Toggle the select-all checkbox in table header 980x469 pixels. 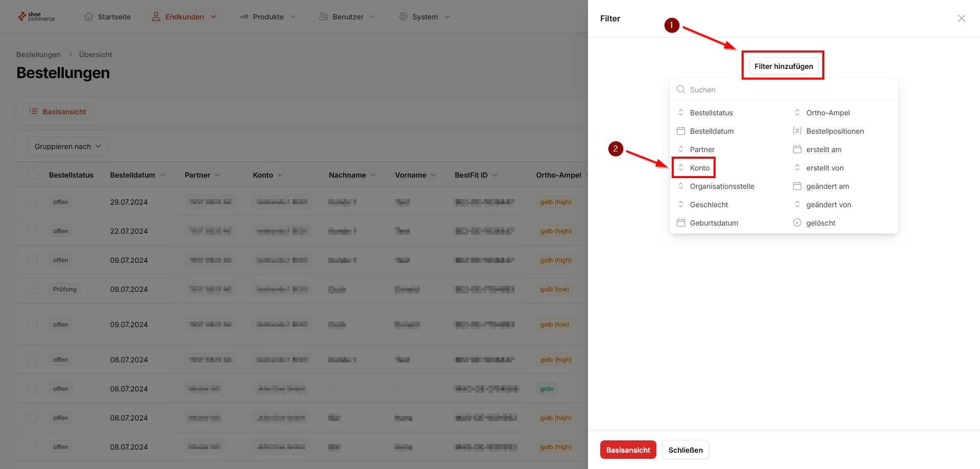pyautogui.click(x=33, y=175)
